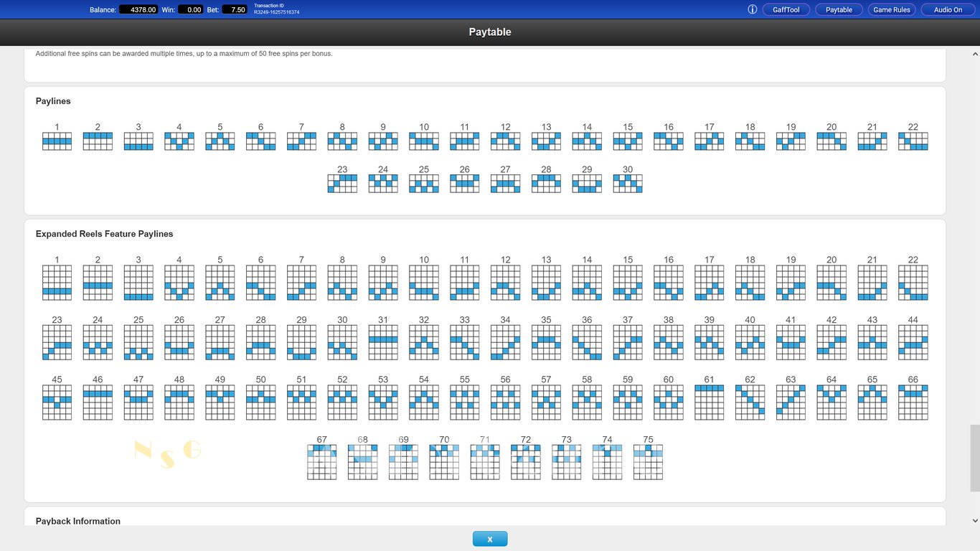Screen dimensions: 980x551
Task: Click Expanded Reels payline 37 diagram
Action: click(628, 342)
